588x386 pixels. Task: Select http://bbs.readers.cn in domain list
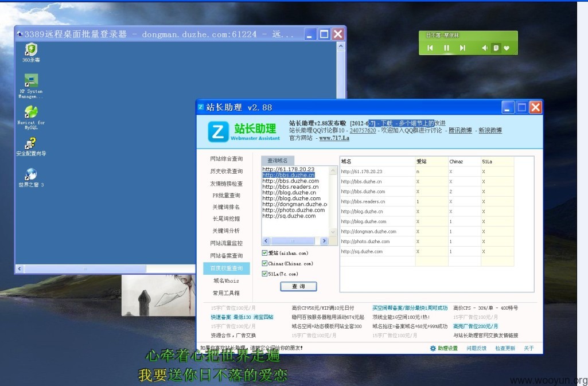(291, 186)
